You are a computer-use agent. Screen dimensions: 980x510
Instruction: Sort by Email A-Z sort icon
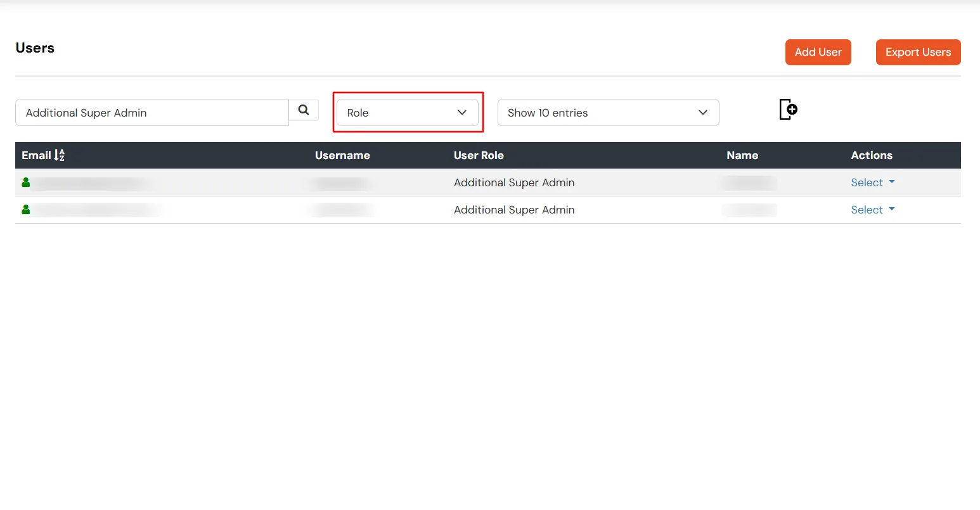60,155
